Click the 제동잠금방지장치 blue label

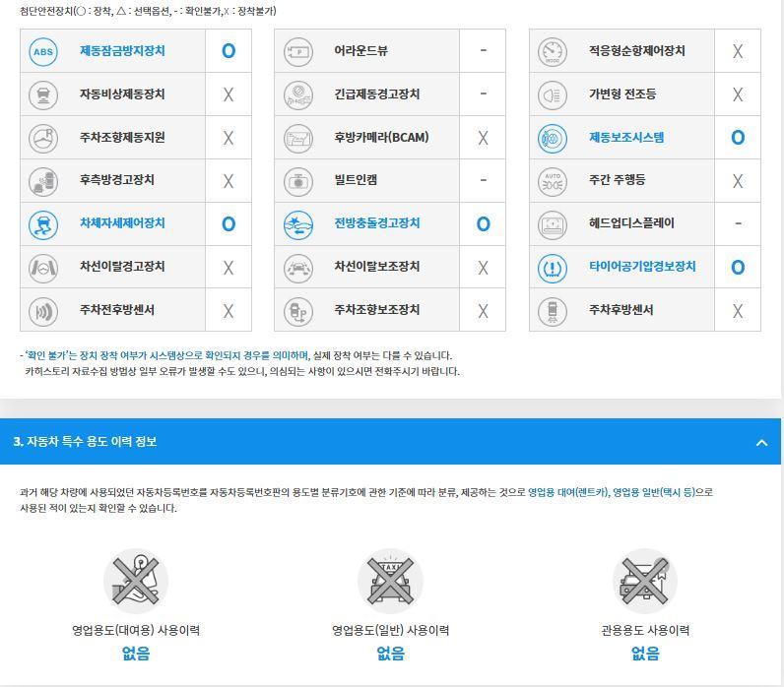(x=122, y=51)
